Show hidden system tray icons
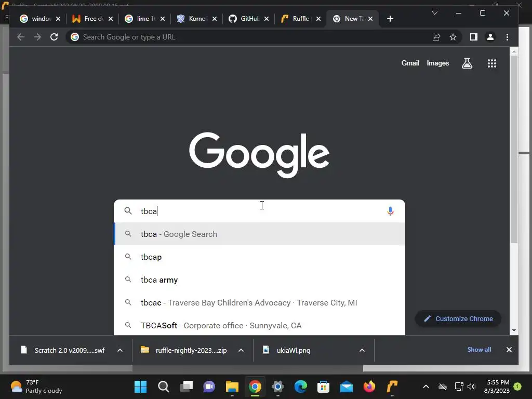 [x=426, y=387]
